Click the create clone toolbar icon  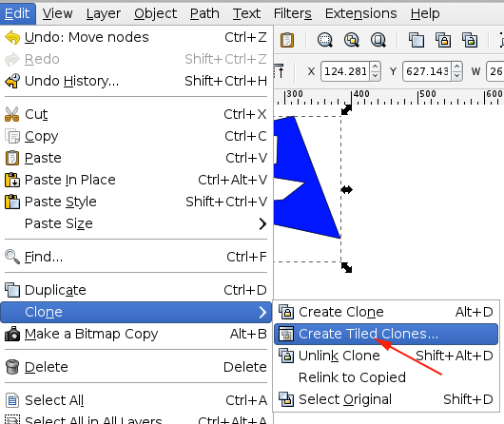pyautogui.click(x=443, y=40)
